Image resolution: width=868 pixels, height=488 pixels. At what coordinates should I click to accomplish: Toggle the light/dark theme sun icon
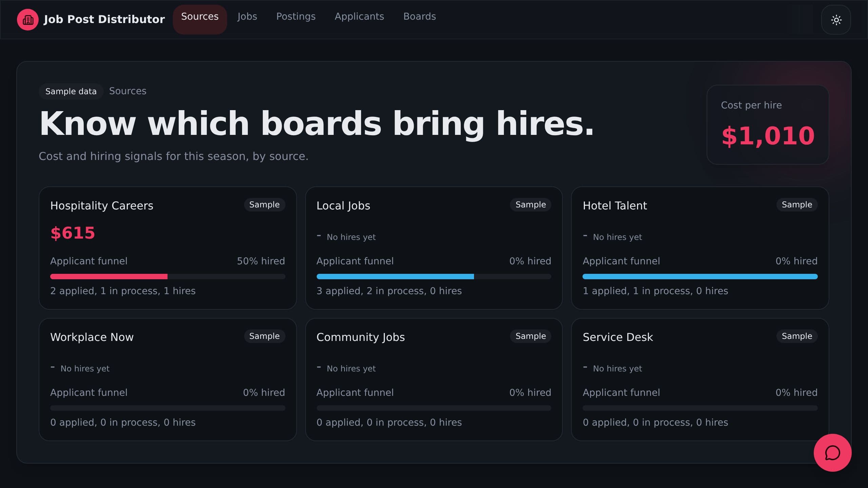pyautogui.click(x=836, y=20)
